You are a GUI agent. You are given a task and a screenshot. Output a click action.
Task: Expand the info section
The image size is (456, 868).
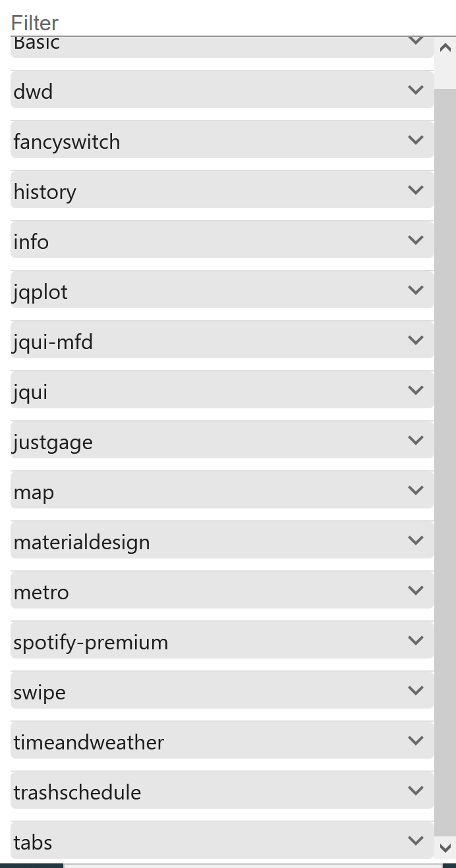point(221,240)
